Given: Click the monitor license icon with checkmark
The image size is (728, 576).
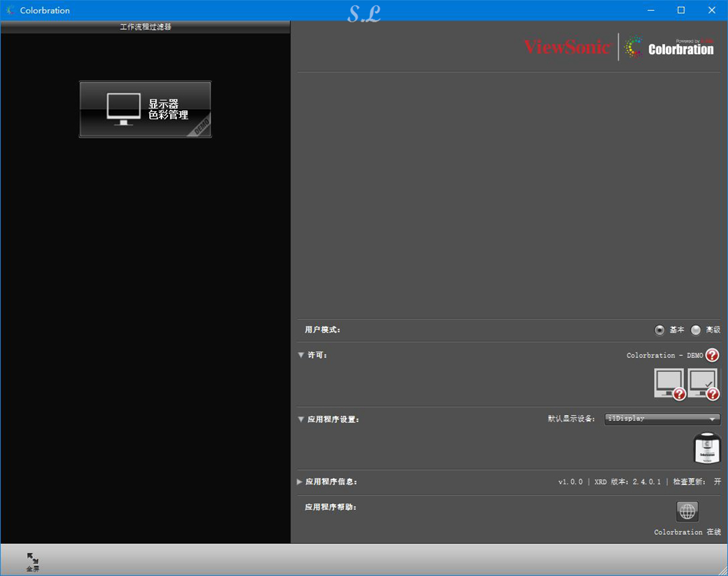Looking at the screenshot, I should coord(704,384).
